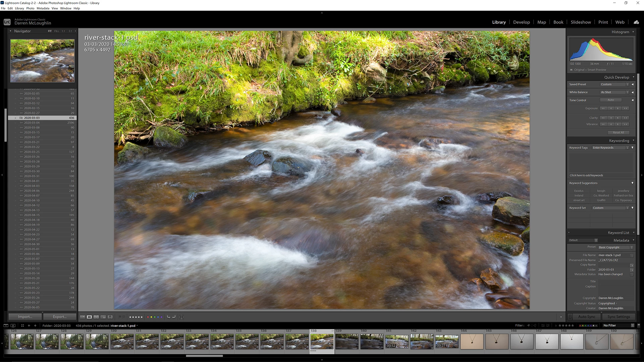The height and width of the screenshot is (362, 644).
Task: Expand the 2020-03-03 folder
Action: pyautogui.click(x=15, y=118)
